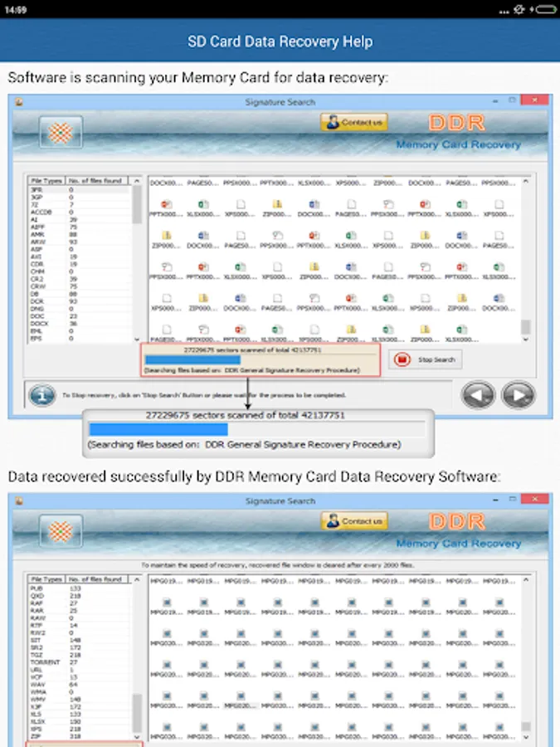This screenshot has width=560, height=747.
Task: Click title bar app icon of upper Signature Search window
Action: point(19,102)
